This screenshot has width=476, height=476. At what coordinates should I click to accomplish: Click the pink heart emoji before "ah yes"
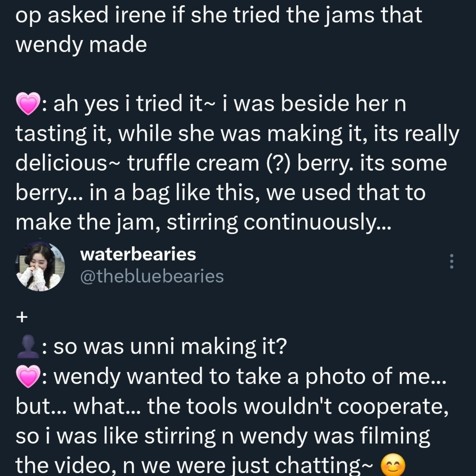(28, 104)
